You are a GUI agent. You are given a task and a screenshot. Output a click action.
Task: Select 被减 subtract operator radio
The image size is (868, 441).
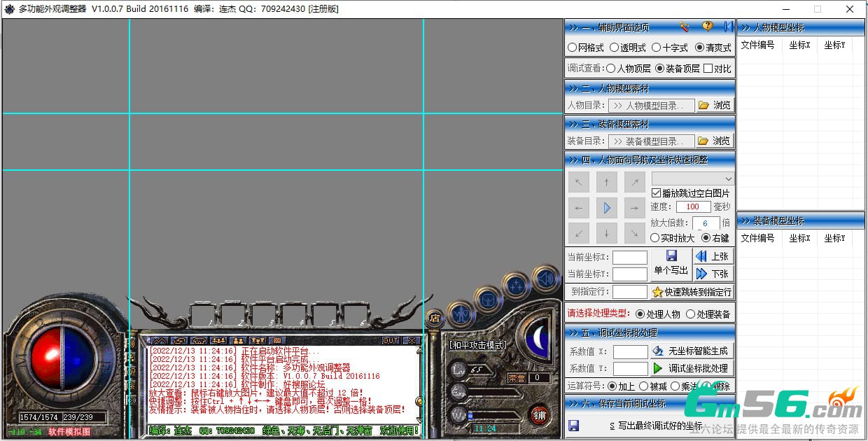[653, 386]
